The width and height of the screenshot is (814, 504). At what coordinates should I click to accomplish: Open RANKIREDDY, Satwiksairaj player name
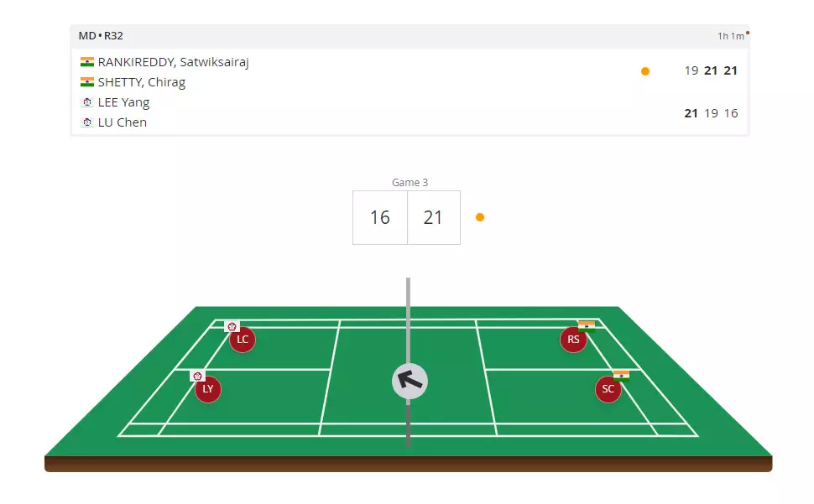(173, 62)
